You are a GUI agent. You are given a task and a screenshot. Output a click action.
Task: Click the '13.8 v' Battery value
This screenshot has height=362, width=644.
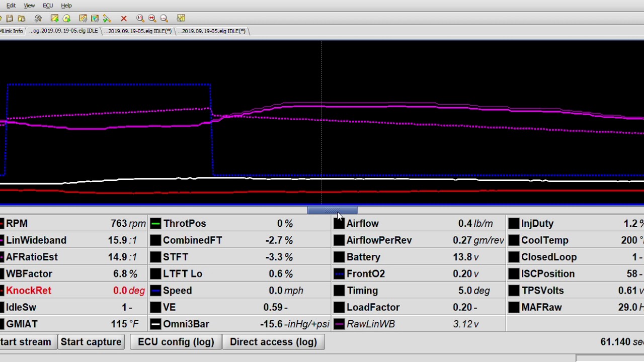tap(465, 257)
